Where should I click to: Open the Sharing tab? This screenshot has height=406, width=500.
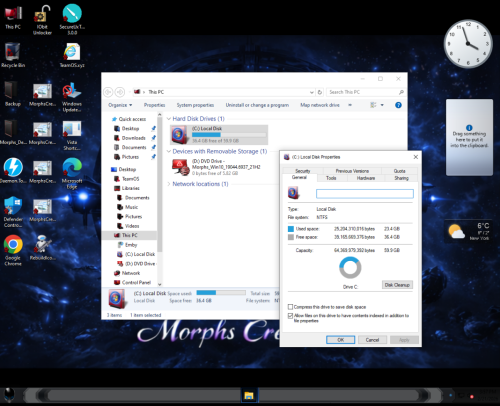(401, 178)
